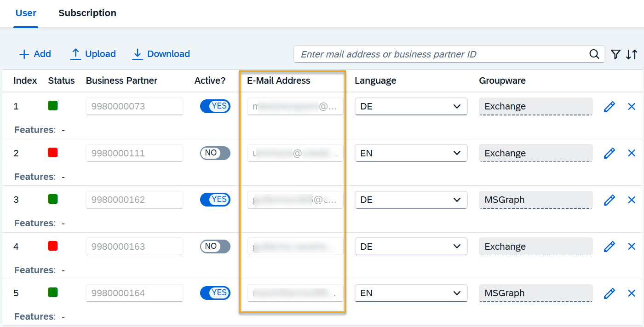The width and height of the screenshot is (644, 327).
Task: Edit row 1 with pencil icon
Action: 609,107
